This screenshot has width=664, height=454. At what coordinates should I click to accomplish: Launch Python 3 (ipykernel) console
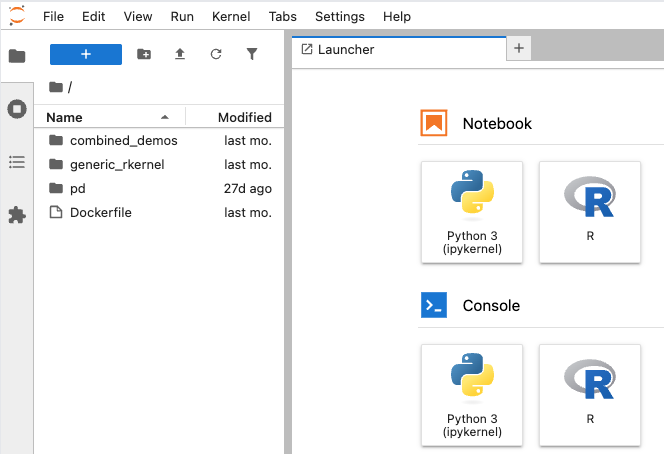[x=472, y=395]
